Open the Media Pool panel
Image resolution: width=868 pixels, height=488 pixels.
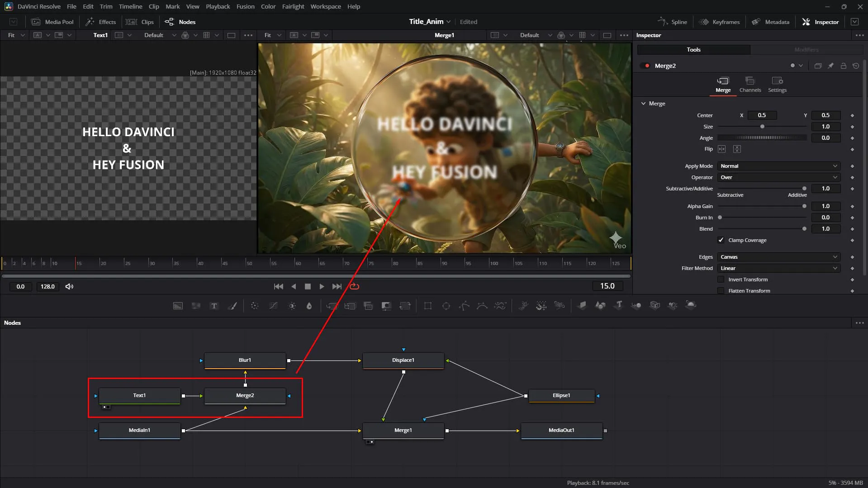[52, 22]
